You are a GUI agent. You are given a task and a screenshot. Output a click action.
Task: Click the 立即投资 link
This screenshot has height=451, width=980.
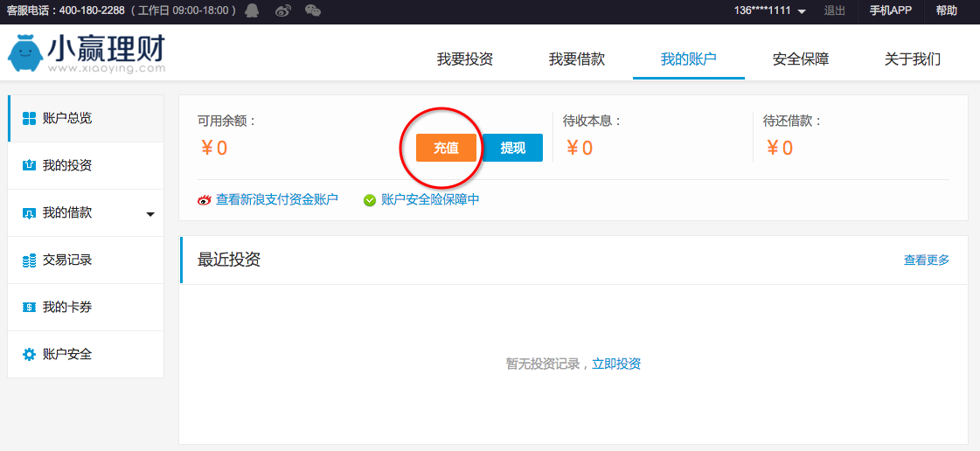coord(616,364)
